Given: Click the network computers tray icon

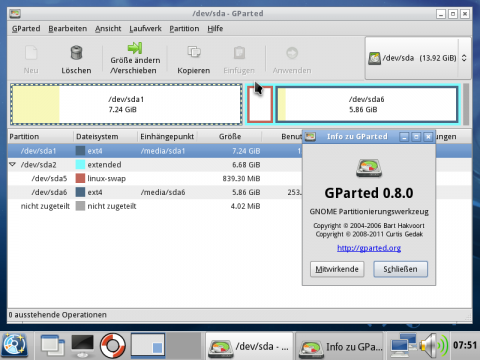Looking at the screenshot, I should pos(404,345).
